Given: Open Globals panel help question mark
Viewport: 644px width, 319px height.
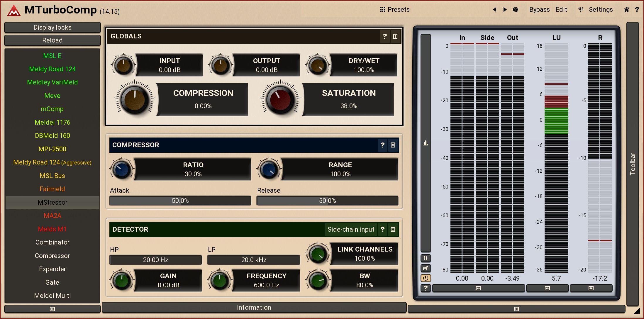Looking at the screenshot, I should [385, 36].
